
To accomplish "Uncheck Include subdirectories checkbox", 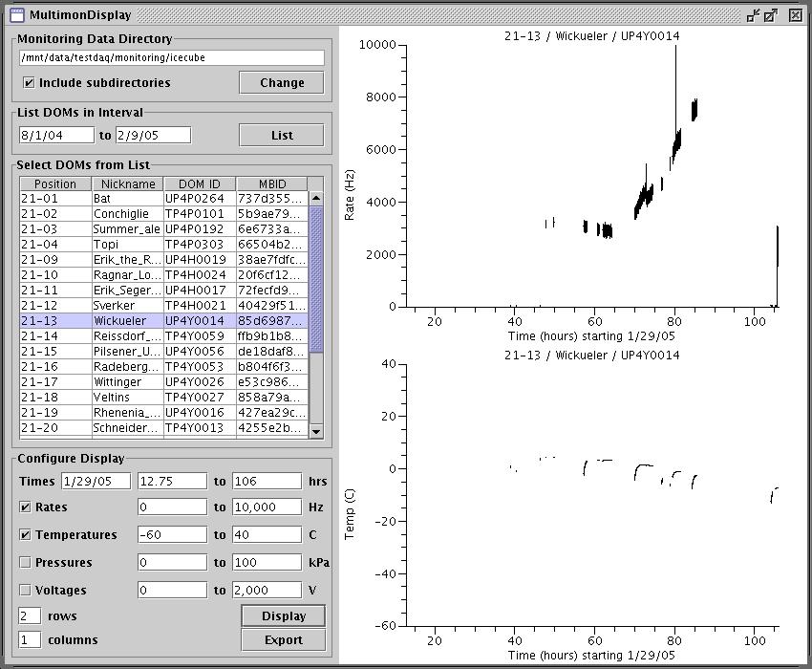I will point(29,83).
